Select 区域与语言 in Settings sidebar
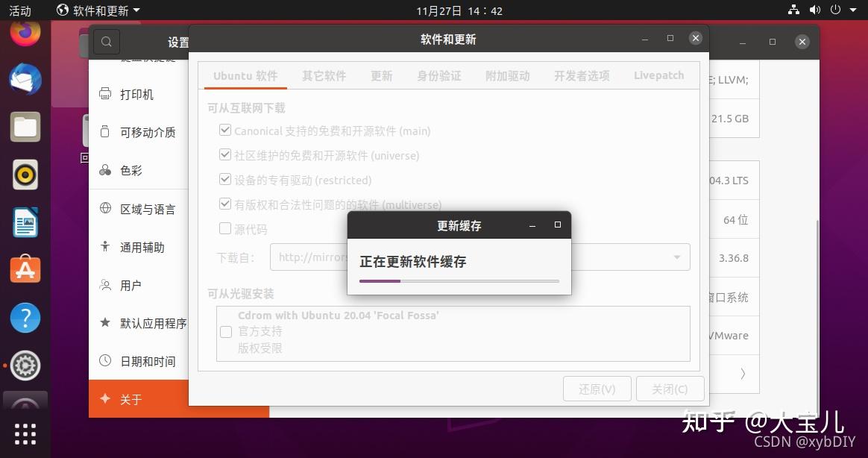The height and width of the screenshot is (458, 868). tap(139, 210)
